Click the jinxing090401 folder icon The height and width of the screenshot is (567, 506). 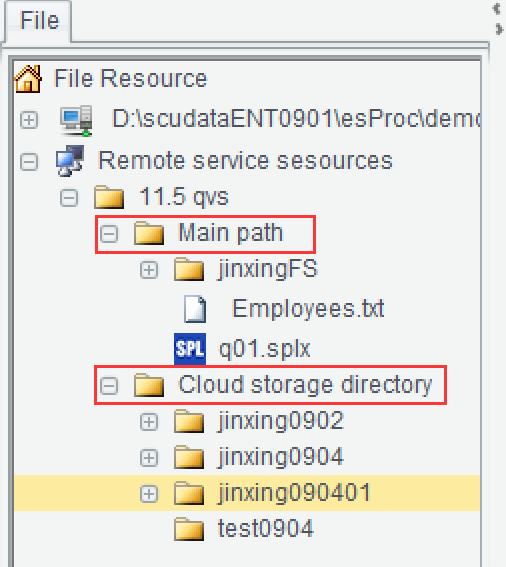pos(189,493)
